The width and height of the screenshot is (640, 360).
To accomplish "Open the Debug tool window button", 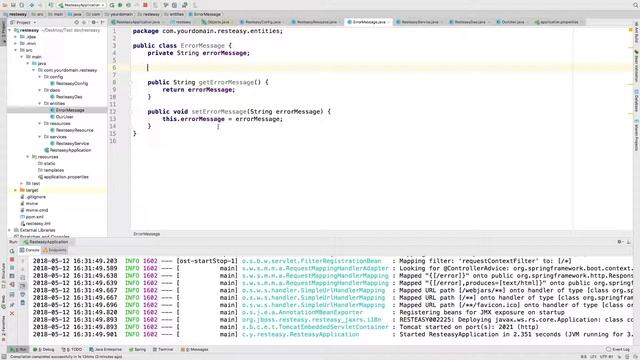I will point(44,349).
